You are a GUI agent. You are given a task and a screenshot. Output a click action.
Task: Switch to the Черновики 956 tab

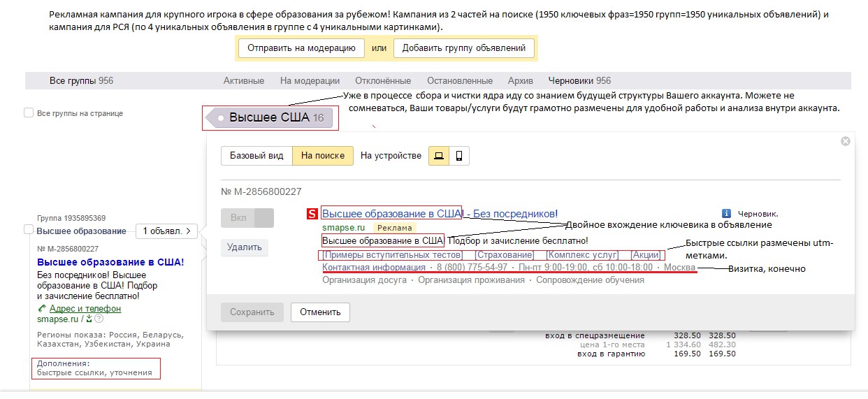(x=579, y=80)
